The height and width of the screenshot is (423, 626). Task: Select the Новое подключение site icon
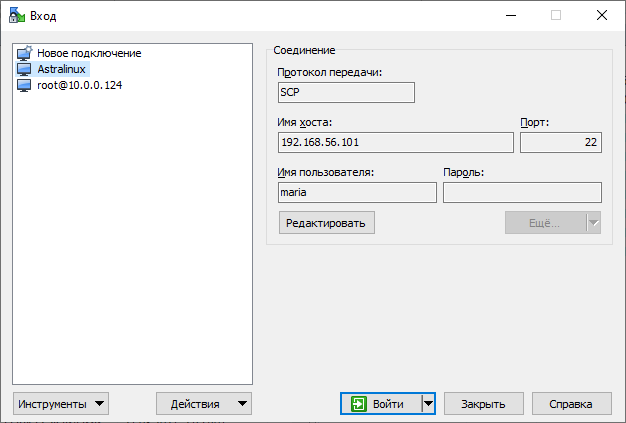pos(25,53)
